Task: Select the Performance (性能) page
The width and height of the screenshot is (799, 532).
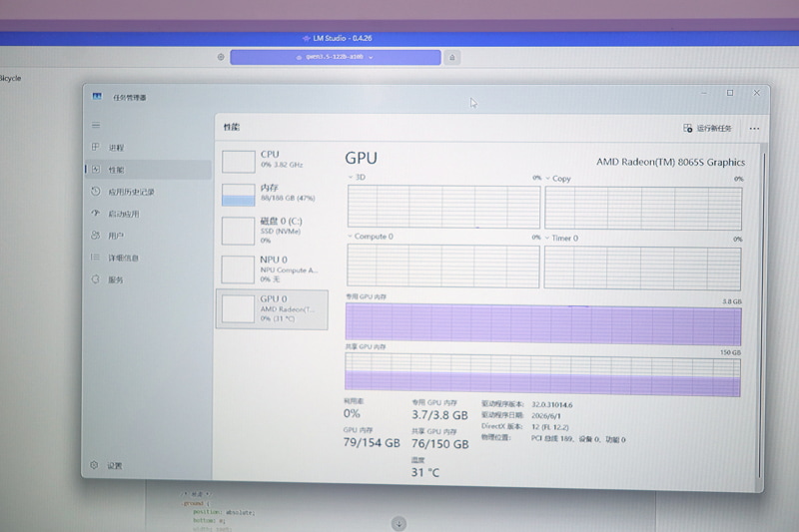Action: 148,170
